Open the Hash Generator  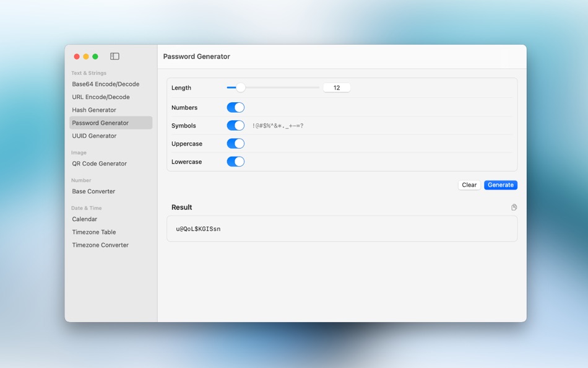coord(94,110)
